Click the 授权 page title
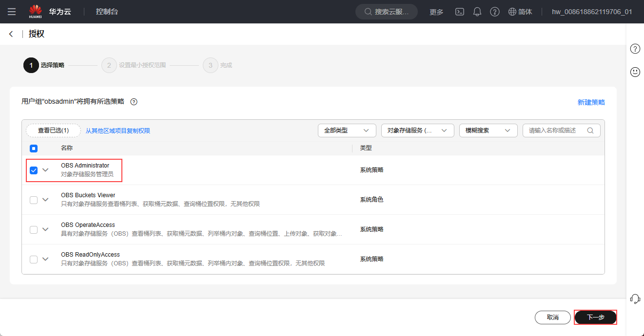This screenshot has width=644, height=336. [x=37, y=34]
